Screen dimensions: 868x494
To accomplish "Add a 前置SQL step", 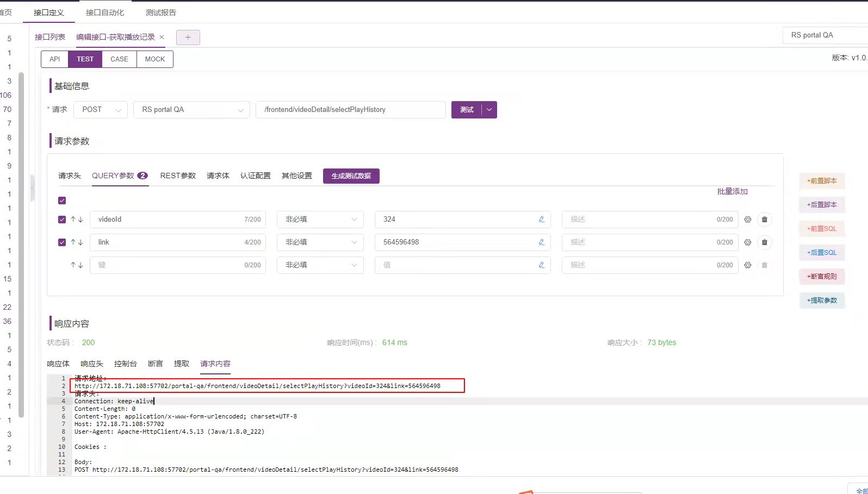I will point(822,229).
